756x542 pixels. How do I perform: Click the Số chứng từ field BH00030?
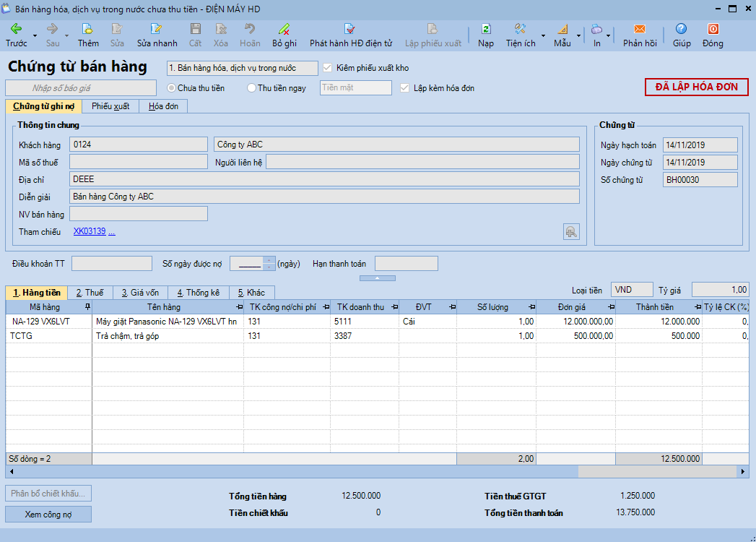click(700, 179)
